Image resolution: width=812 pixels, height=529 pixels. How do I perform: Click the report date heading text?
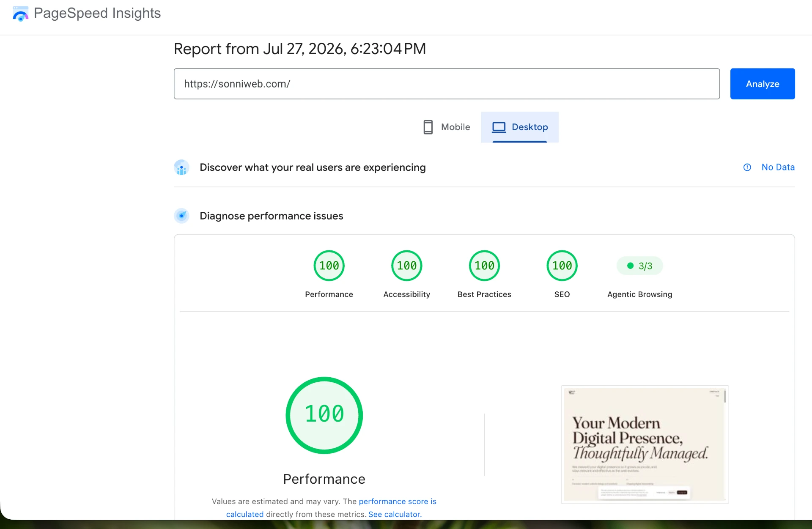point(300,49)
